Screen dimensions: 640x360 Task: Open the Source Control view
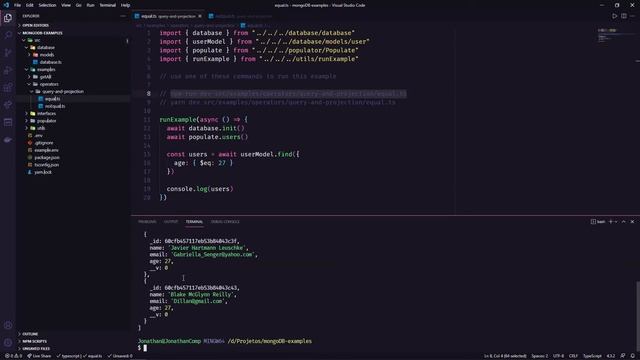8,53
